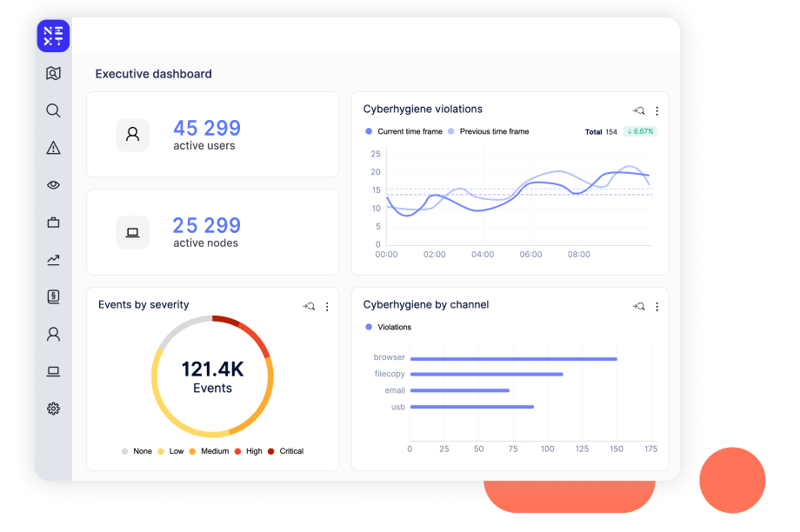Viewport: 800px width, 532px height.
Task: Select the email bar in the channel chart
Action: tap(460, 390)
